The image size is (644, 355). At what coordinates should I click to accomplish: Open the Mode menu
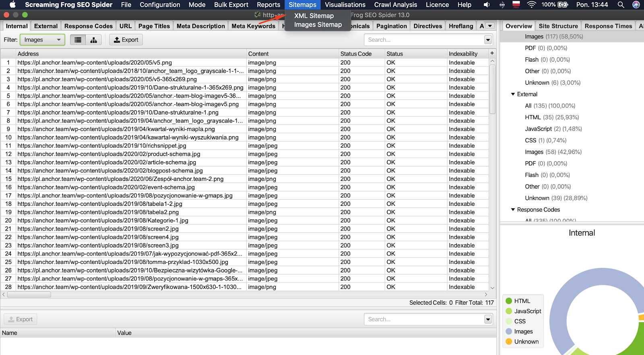click(x=197, y=5)
